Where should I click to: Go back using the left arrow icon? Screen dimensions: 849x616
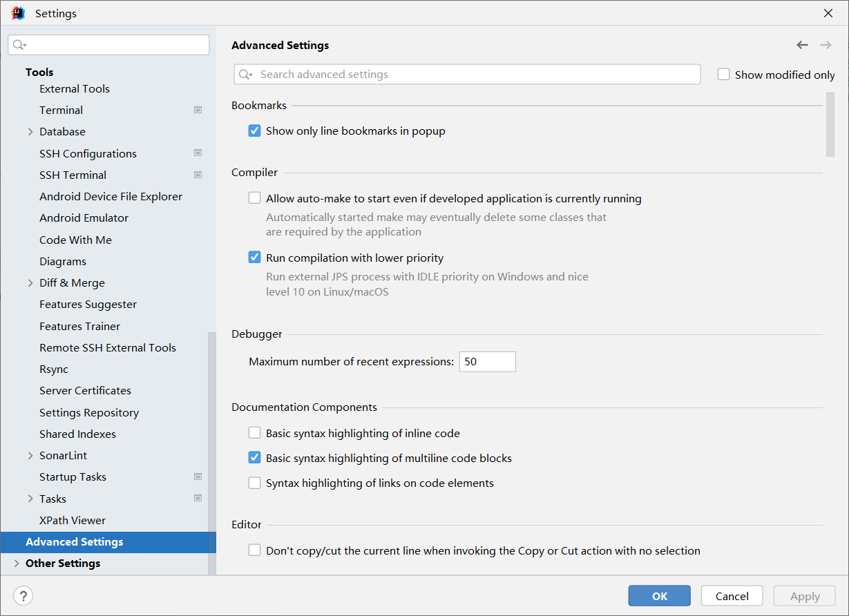(x=802, y=45)
